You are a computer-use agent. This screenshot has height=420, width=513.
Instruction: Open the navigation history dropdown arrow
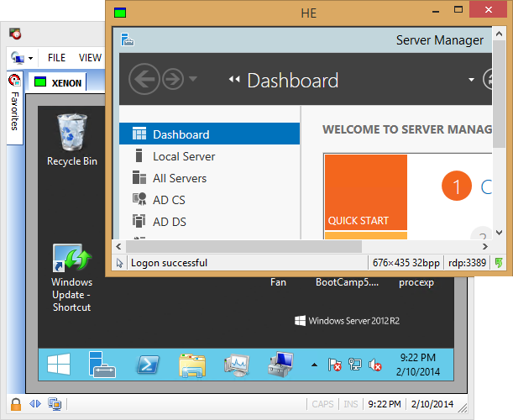pyautogui.click(x=193, y=79)
